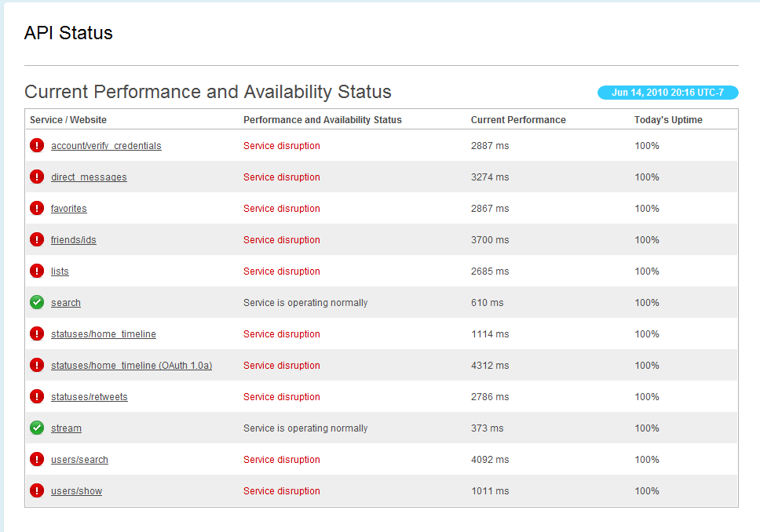The width and height of the screenshot is (760, 532).
Task: Open the stream service link
Action: [66, 428]
